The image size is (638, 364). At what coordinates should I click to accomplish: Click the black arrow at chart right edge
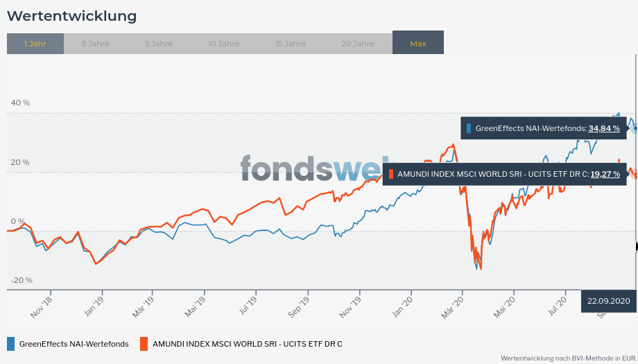636,246
